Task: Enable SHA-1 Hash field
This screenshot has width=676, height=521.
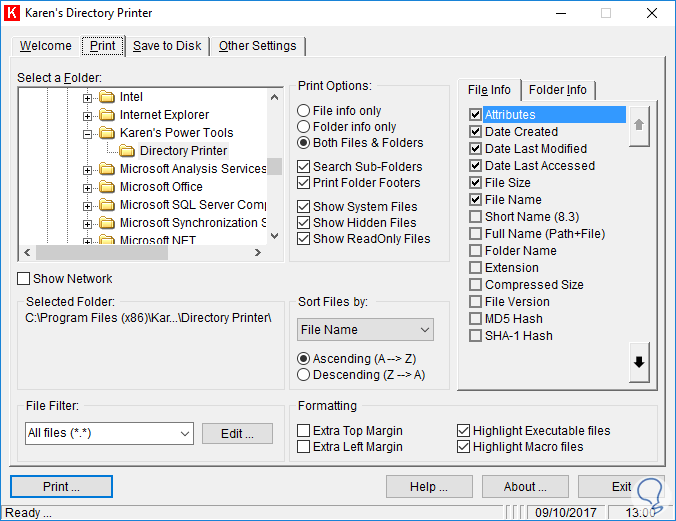Action: pyautogui.click(x=475, y=336)
